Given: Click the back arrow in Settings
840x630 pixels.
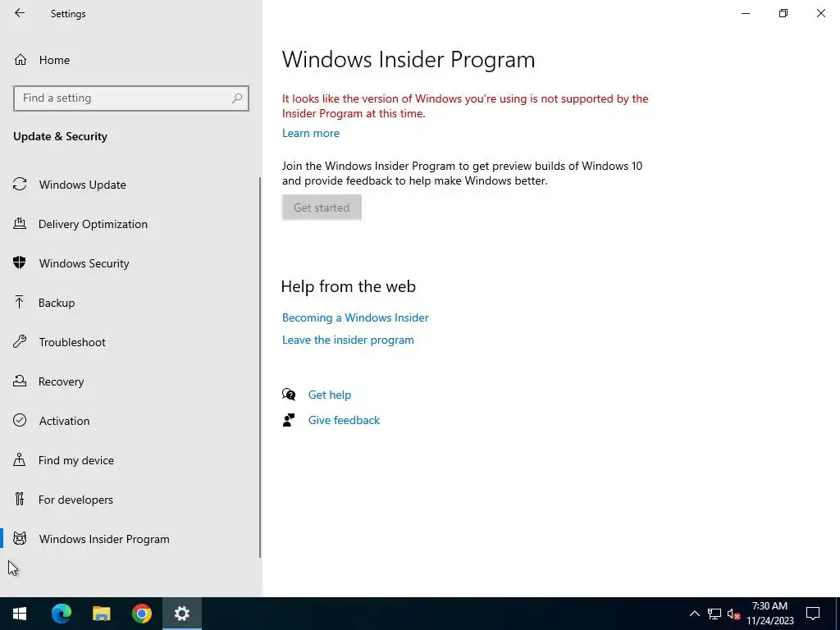Looking at the screenshot, I should (x=20, y=13).
